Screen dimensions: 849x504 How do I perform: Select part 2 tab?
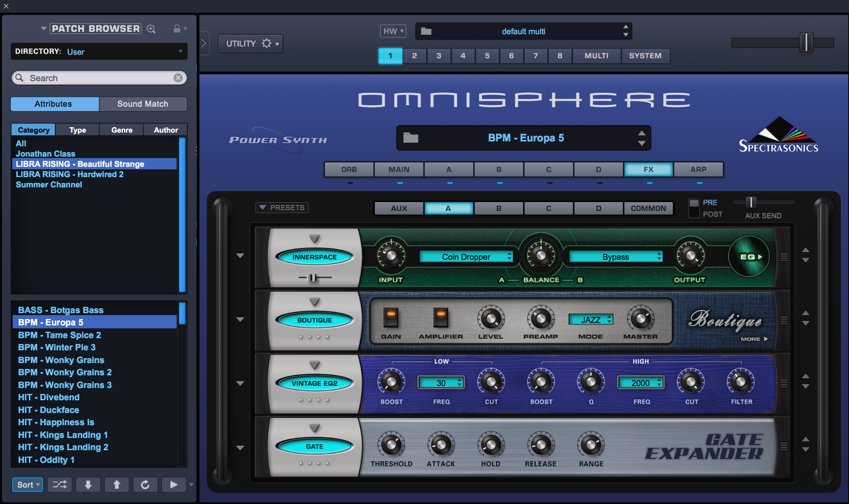[414, 56]
